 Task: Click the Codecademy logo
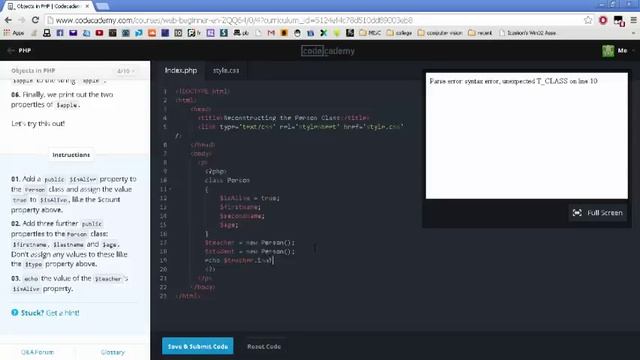[x=328, y=51]
